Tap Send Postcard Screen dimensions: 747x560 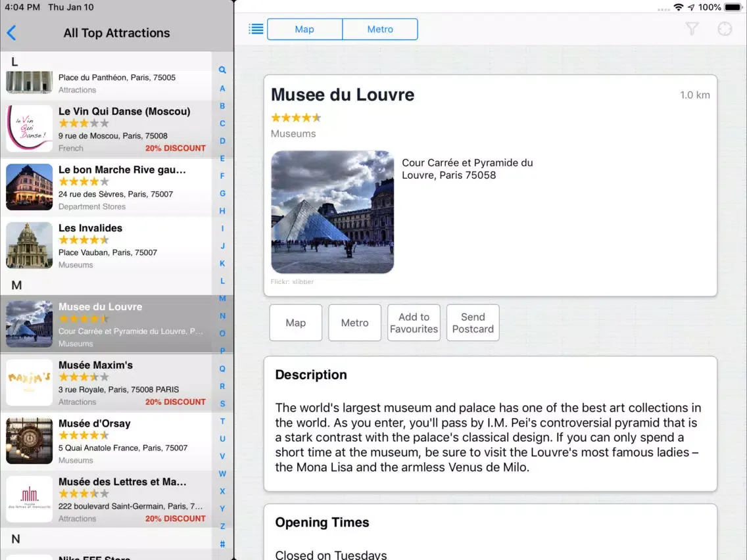[473, 323]
